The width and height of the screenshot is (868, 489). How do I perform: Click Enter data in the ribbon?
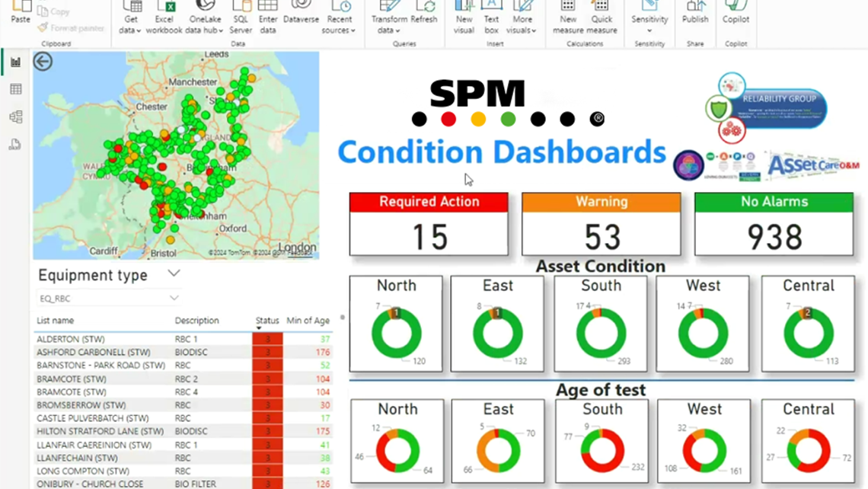pyautogui.click(x=268, y=18)
